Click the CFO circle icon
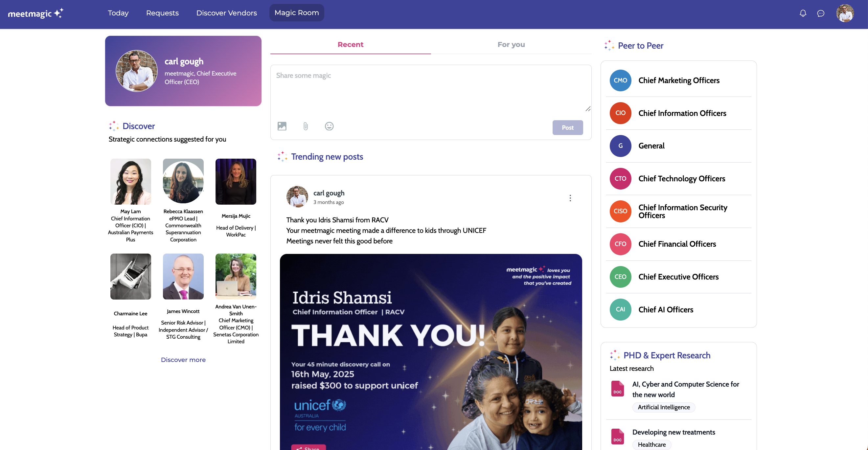The width and height of the screenshot is (868, 450). [620, 244]
